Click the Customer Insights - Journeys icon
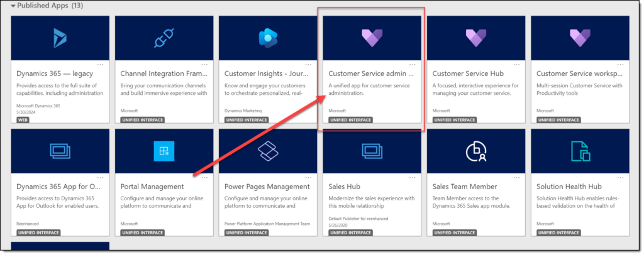This screenshot has width=644, height=255. 268,38
